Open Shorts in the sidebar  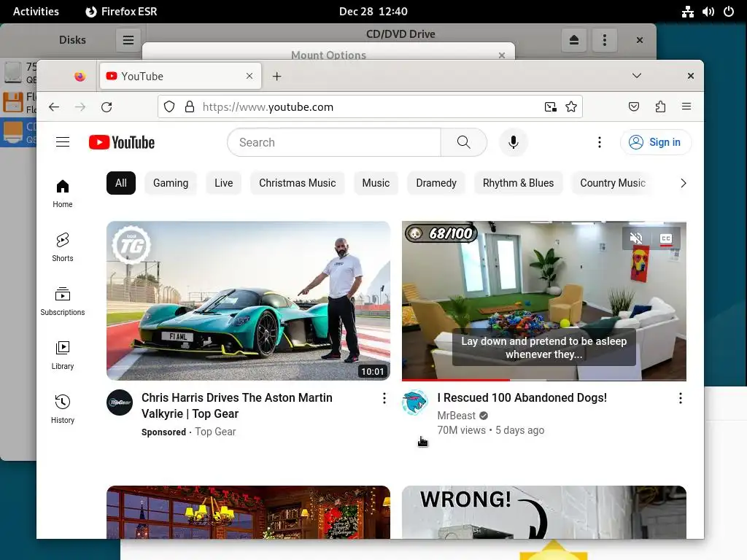[x=63, y=248]
